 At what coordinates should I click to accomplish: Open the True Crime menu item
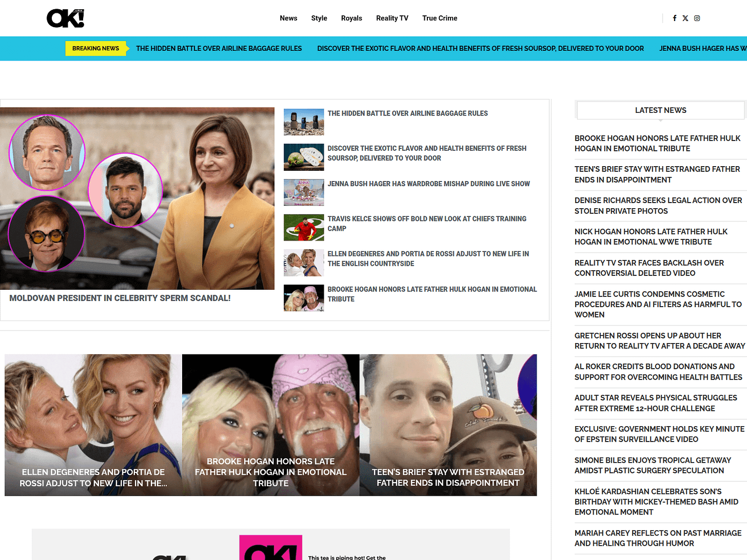coord(440,18)
